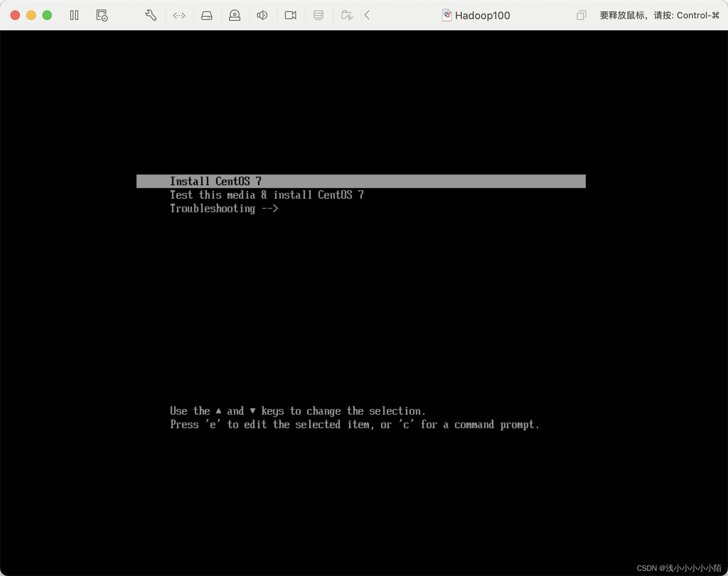This screenshot has width=728, height=576.
Task: Click 'Use the keys to change the selection' text
Action: click(x=298, y=411)
